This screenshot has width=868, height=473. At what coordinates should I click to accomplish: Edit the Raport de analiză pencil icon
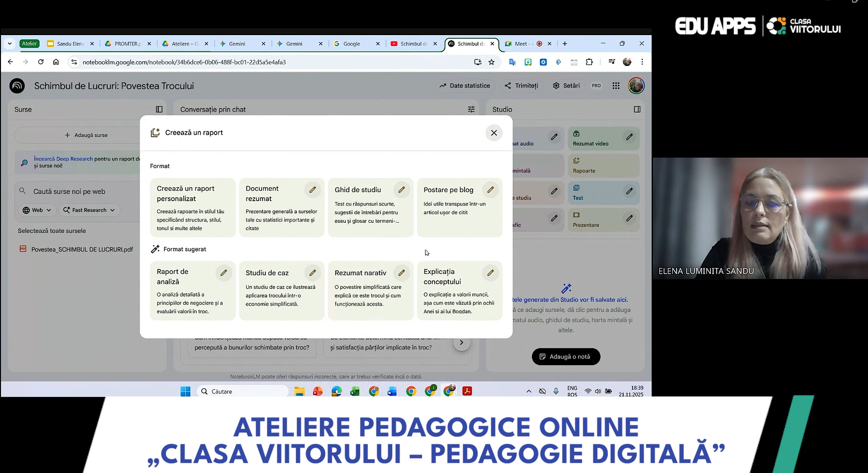[224, 273]
